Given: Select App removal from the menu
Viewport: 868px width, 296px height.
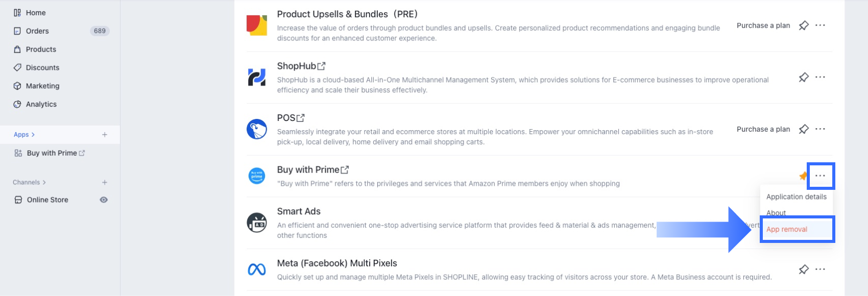Looking at the screenshot, I should pyautogui.click(x=787, y=230).
